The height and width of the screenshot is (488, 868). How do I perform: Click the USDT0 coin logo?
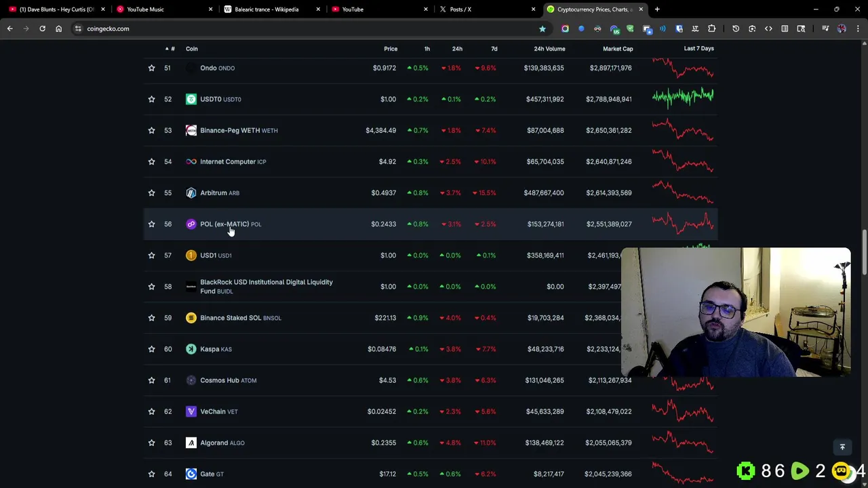[191, 99]
